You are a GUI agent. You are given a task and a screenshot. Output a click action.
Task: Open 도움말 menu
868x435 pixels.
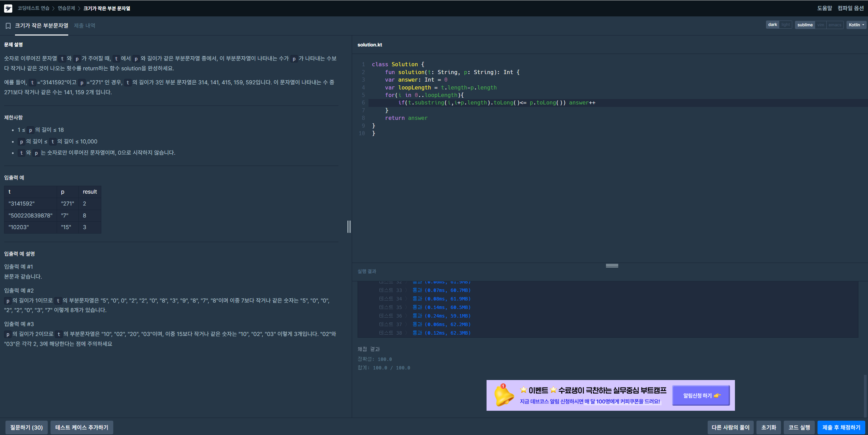click(x=824, y=8)
